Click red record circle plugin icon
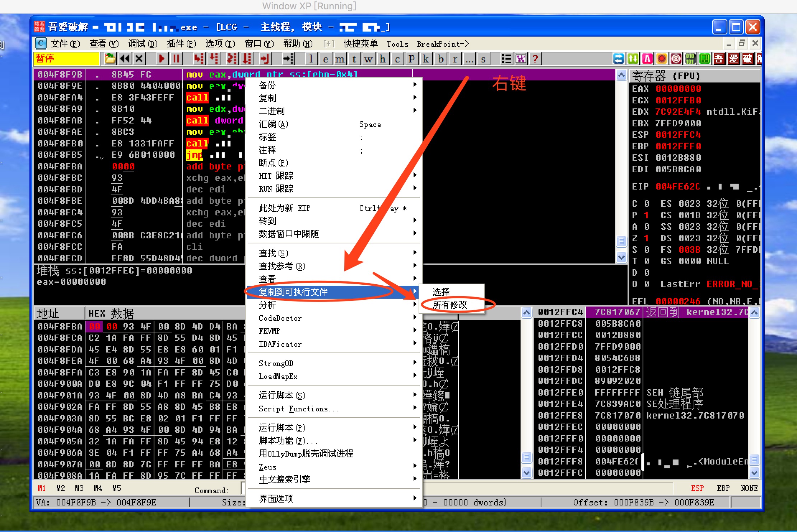The width and height of the screenshot is (797, 532). pos(662,59)
